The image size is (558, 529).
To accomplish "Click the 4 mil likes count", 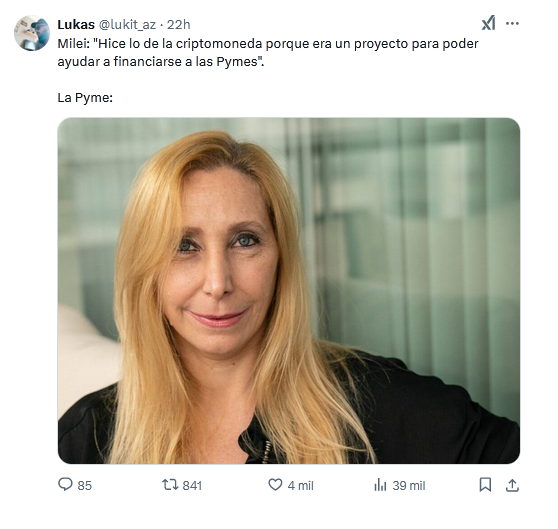I will (x=301, y=486).
